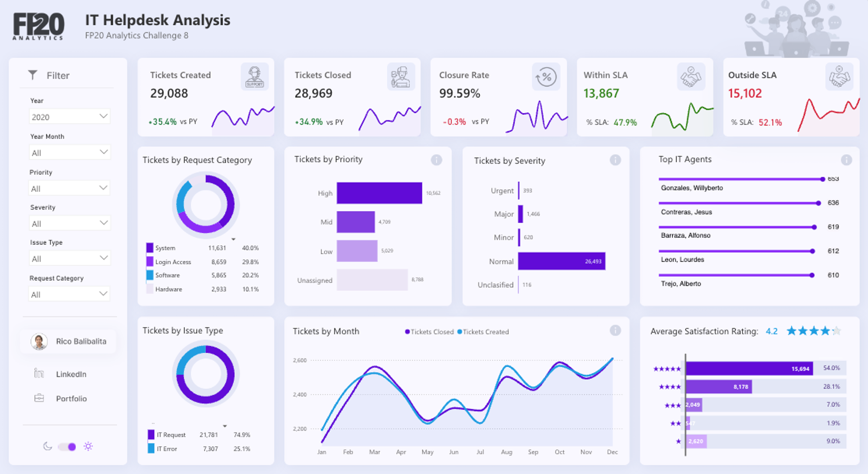Screen dimensions: 868x474
Task: Select the sun icon for light mode
Action: tap(89, 446)
